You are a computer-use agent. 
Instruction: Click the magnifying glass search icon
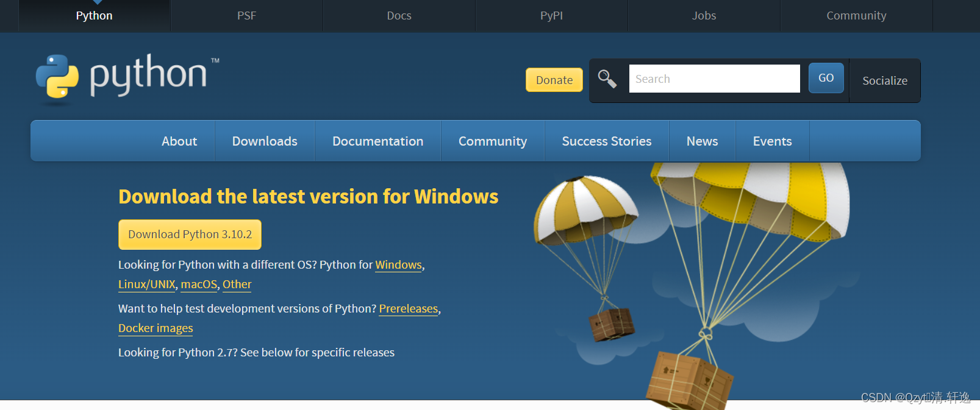click(x=607, y=79)
